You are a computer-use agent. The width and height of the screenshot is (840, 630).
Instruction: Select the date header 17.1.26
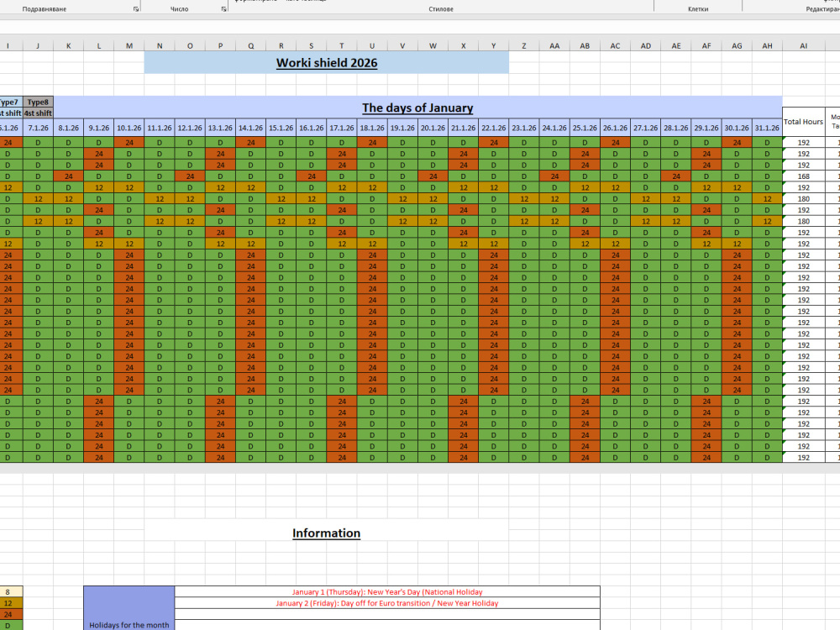342,128
